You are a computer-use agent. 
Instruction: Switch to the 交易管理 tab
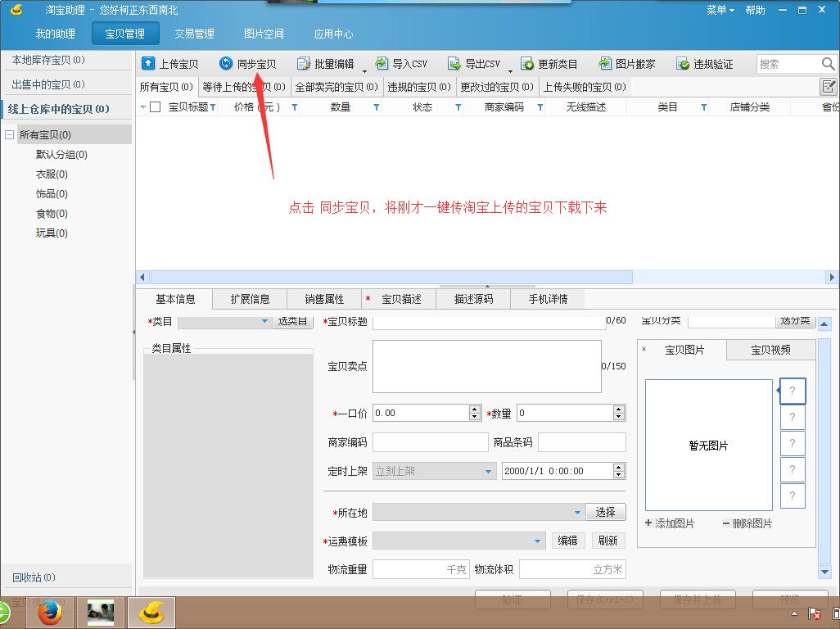click(195, 34)
